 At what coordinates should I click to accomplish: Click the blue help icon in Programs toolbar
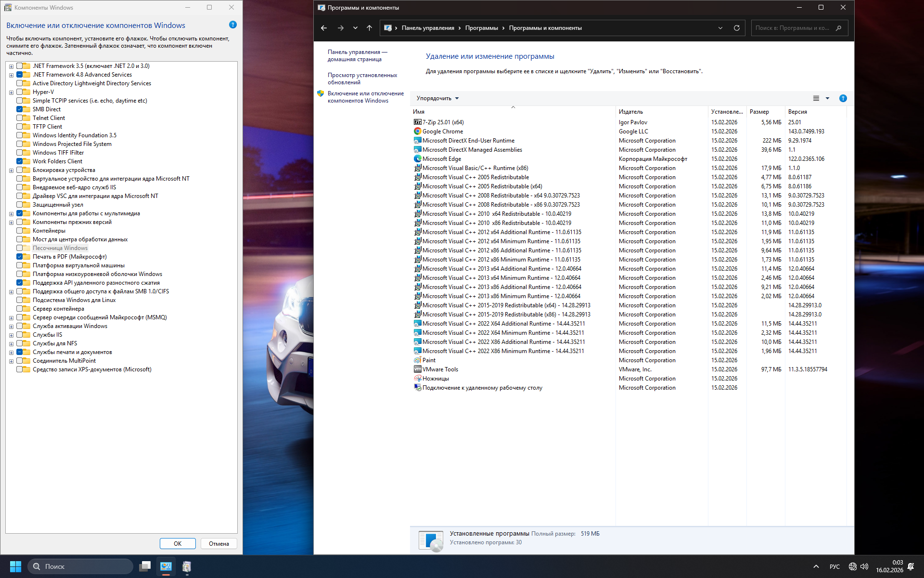(x=843, y=98)
